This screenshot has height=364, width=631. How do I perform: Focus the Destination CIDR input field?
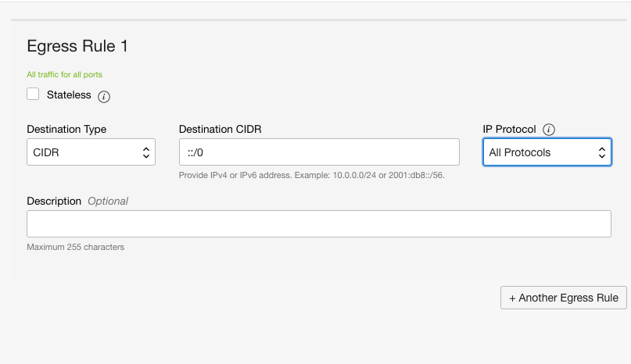[x=319, y=152]
